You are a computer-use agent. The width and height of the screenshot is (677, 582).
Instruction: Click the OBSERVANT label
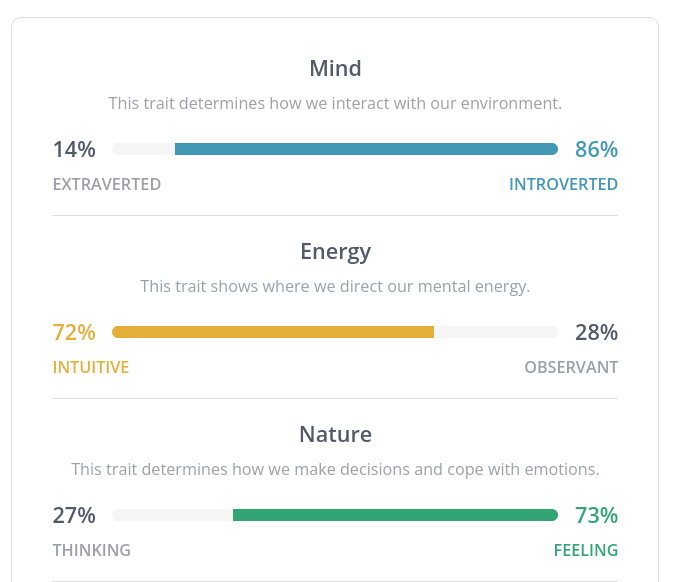coord(571,367)
